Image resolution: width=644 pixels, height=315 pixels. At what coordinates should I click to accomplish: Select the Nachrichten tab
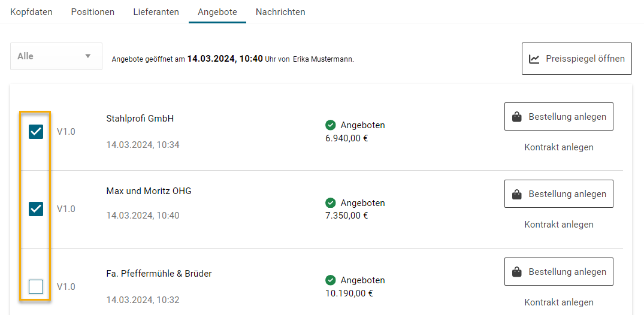click(x=280, y=12)
